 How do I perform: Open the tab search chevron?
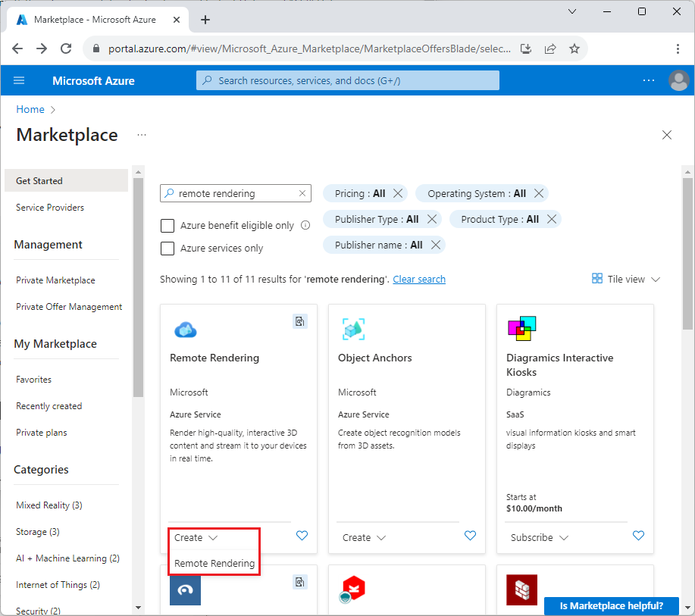[x=572, y=11]
